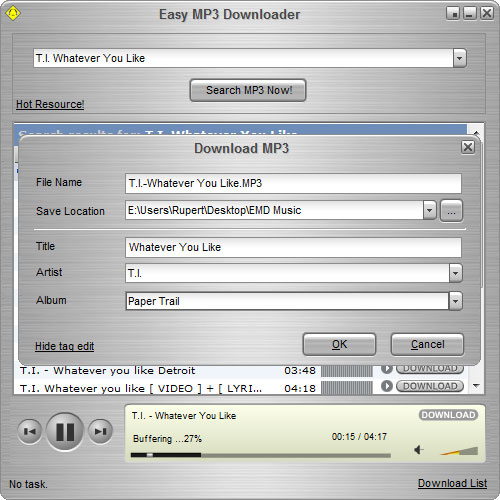This screenshot has height=500, width=500.
Task: Pause playback with the pause button
Action: tap(65, 432)
